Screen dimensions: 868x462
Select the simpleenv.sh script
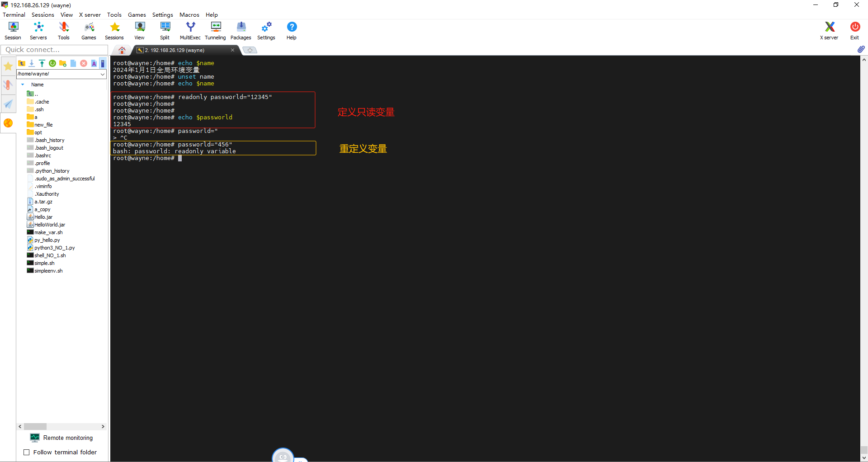[x=45, y=271]
